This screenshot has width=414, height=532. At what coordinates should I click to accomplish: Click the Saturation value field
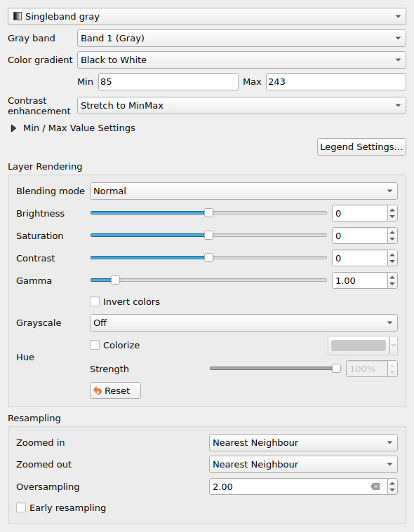click(x=360, y=236)
